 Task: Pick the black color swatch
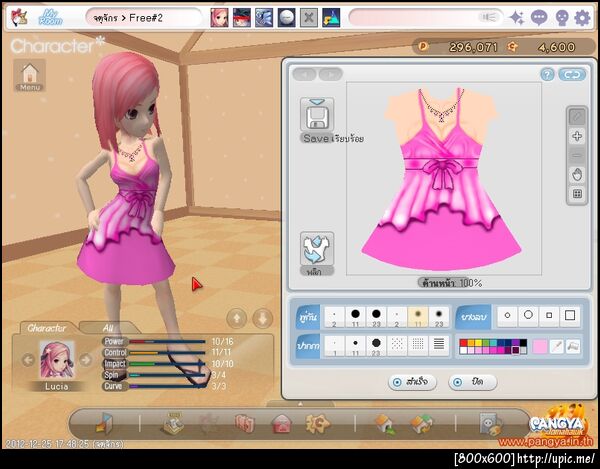click(523, 343)
